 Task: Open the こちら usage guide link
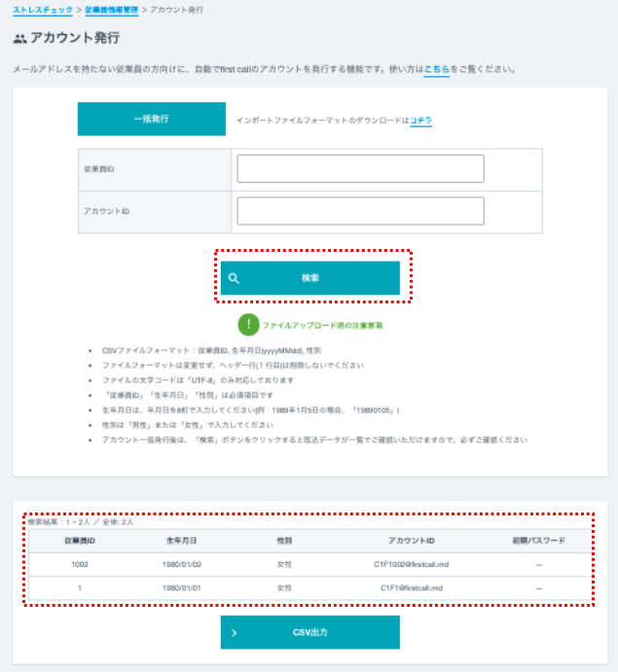click(x=437, y=69)
